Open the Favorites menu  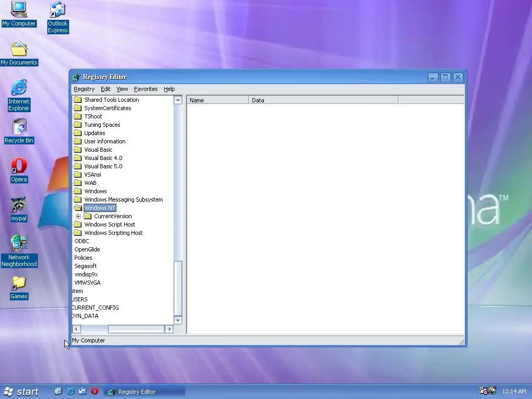tap(146, 89)
